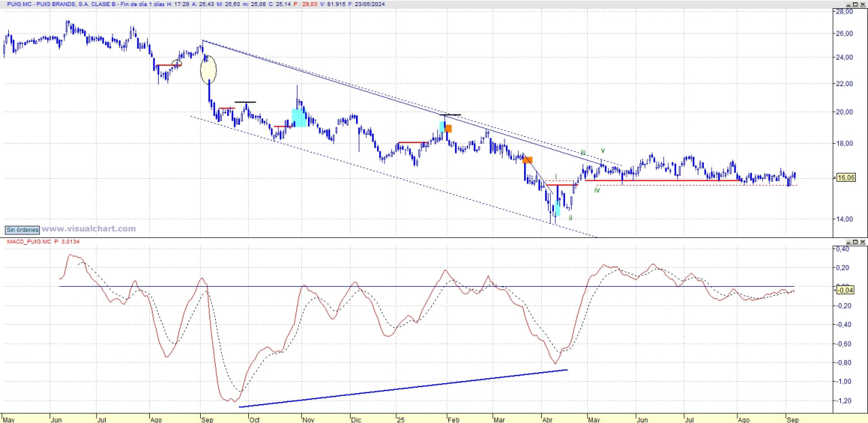This screenshot has width=868, height=423.
Task: Click the MACD_PUIG.MC indicator title
Action: 29,241
